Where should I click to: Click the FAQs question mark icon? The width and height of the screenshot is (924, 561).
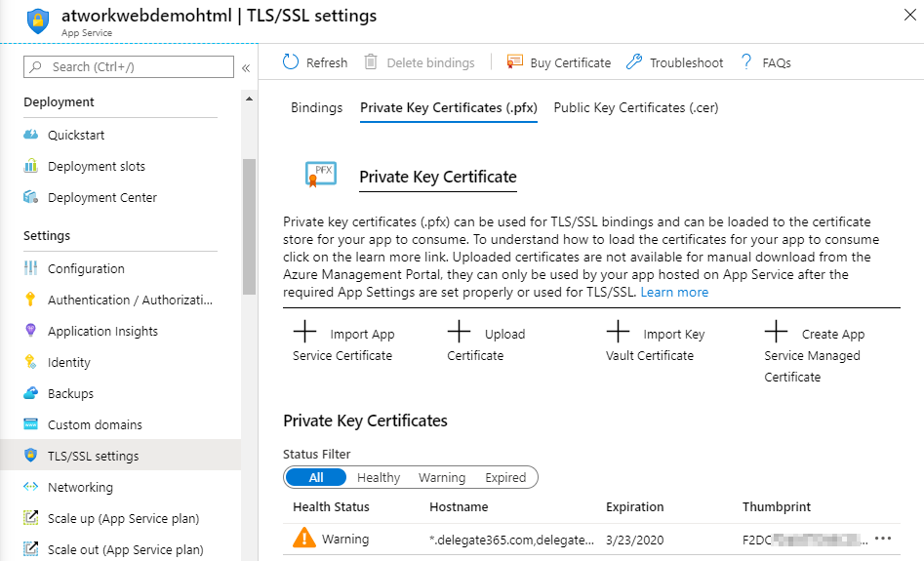point(746,62)
